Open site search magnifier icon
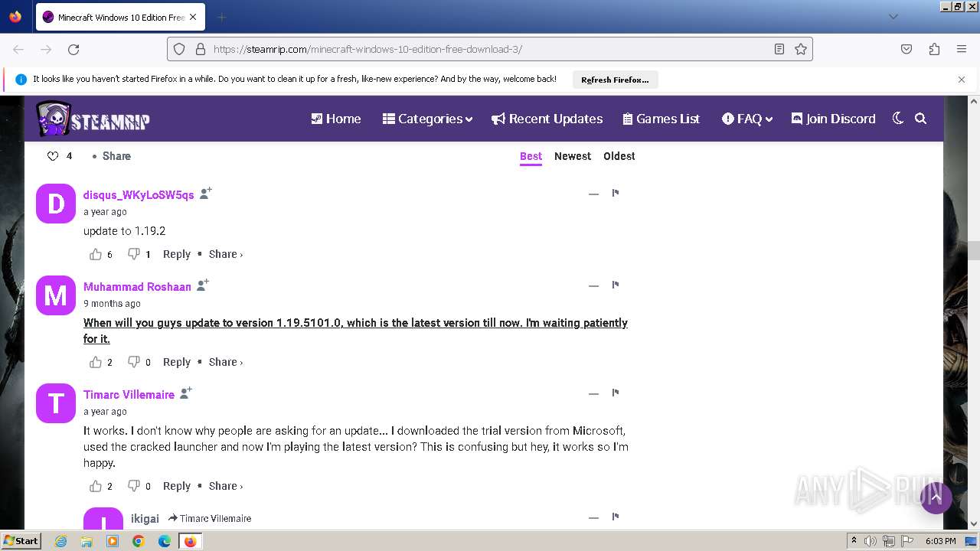980x551 pixels. coord(921,119)
